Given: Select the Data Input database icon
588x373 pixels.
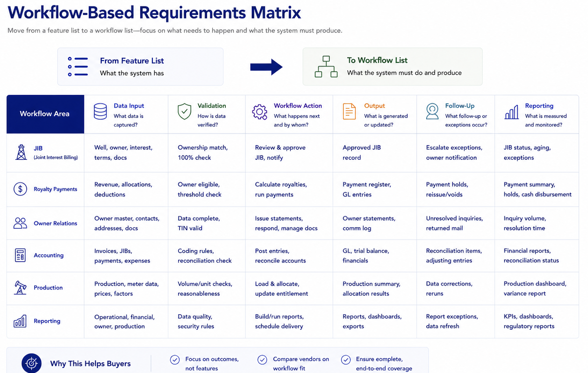Looking at the screenshot, I should 100,111.
